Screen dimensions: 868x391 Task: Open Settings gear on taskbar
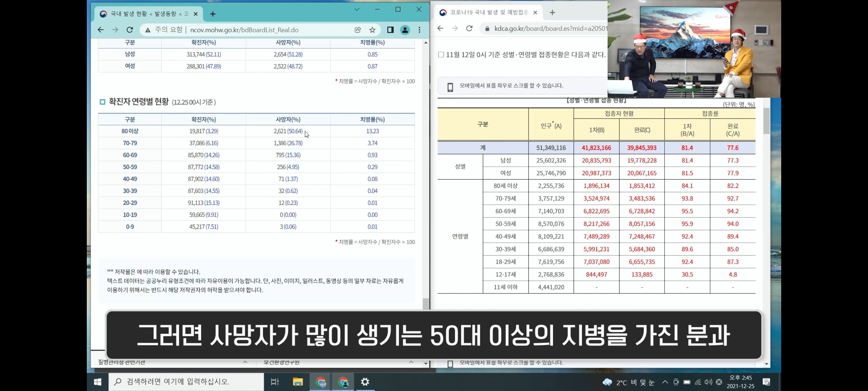pyautogui.click(x=365, y=381)
